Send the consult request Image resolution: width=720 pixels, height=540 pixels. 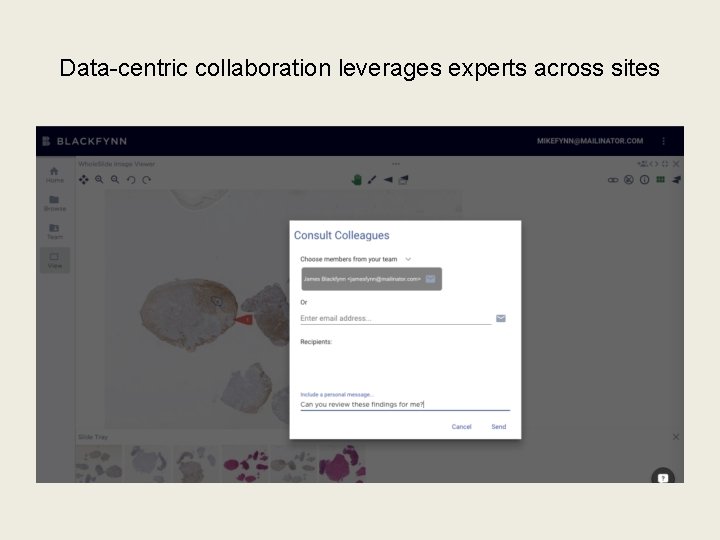pyautogui.click(x=499, y=427)
